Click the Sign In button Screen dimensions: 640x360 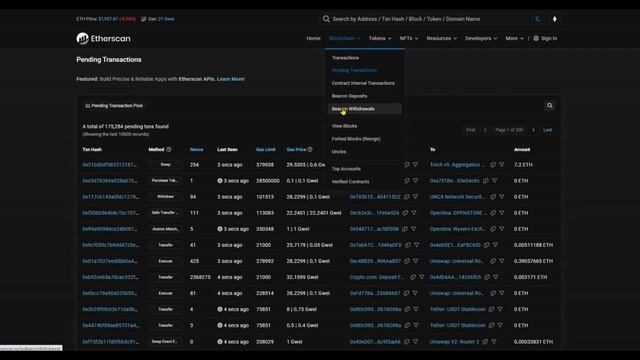tap(545, 38)
